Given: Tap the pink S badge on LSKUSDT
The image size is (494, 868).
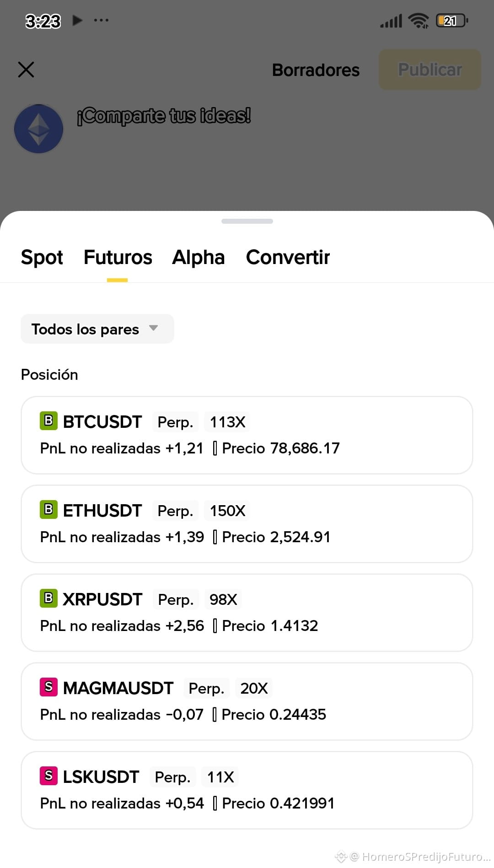Looking at the screenshot, I should tap(48, 776).
